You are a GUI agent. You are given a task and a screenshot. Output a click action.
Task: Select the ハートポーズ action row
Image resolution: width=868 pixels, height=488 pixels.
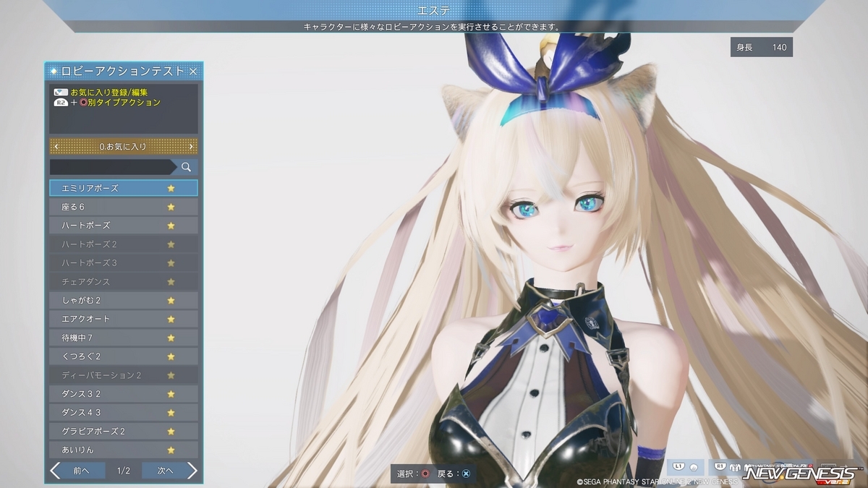click(x=124, y=226)
